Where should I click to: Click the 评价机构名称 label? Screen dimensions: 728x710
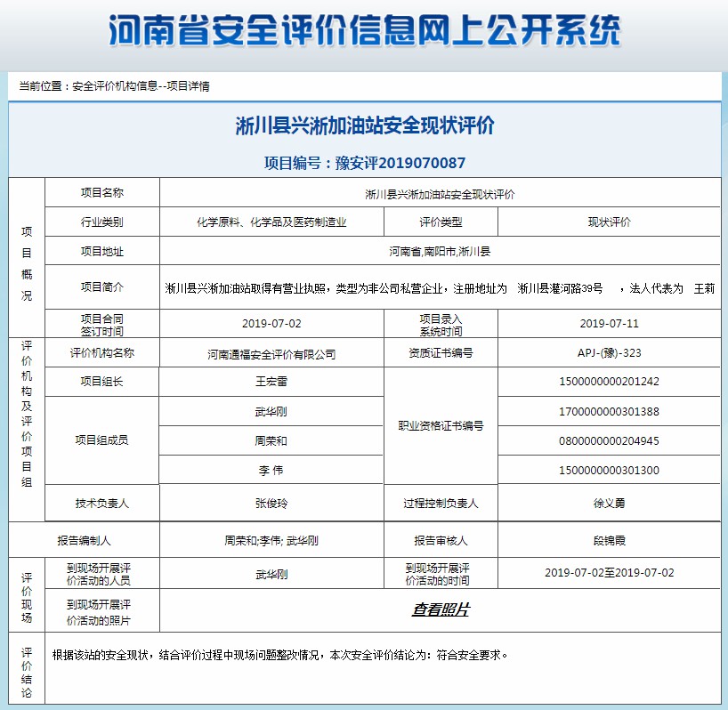[x=102, y=352]
